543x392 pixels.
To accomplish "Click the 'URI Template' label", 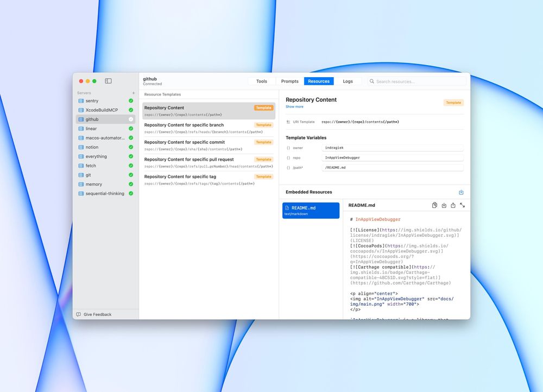I will [x=304, y=122].
